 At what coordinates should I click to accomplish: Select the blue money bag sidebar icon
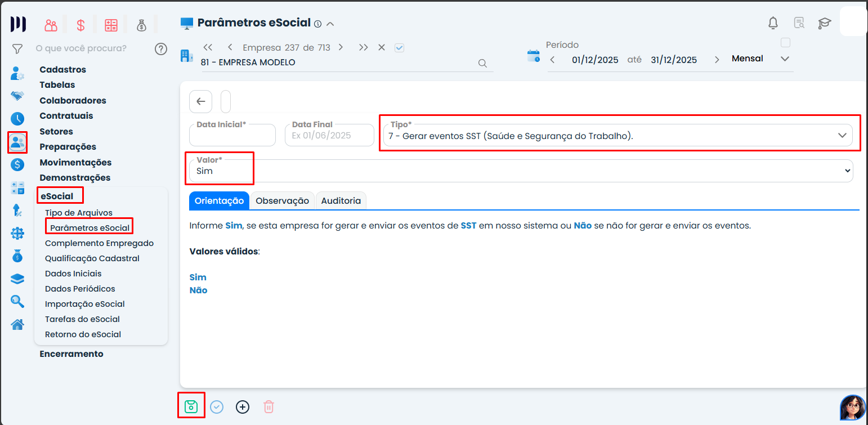pyautogui.click(x=17, y=256)
